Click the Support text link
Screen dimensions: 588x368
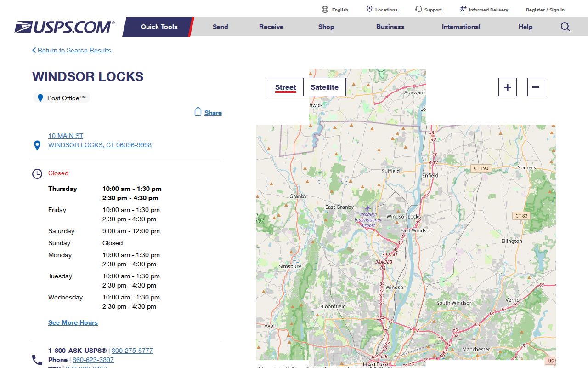coord(433,10)
